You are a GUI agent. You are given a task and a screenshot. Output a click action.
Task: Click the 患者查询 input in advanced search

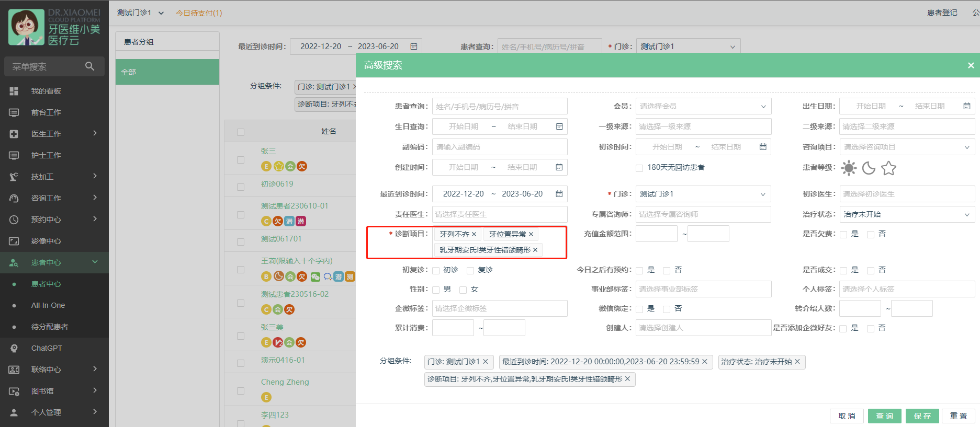499,107
